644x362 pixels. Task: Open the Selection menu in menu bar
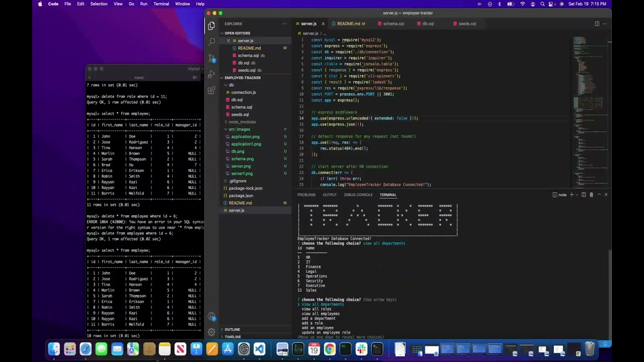[x=99, y=4]
